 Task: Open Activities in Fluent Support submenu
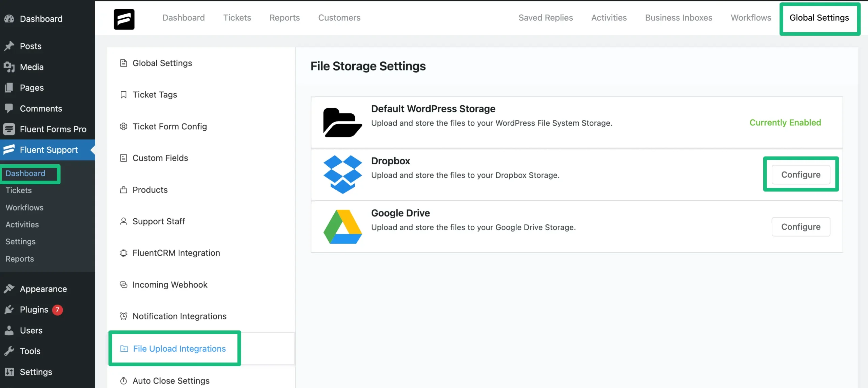[x=22, y=224]
